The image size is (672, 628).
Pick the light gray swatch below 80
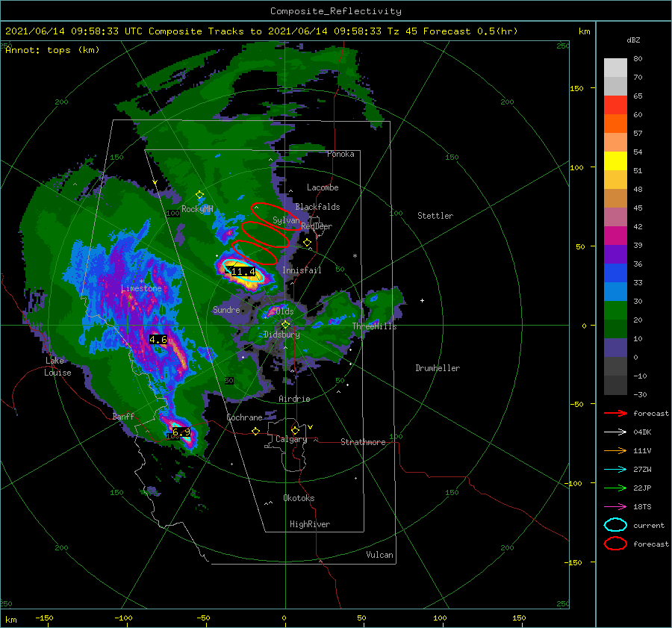point(615,68)
